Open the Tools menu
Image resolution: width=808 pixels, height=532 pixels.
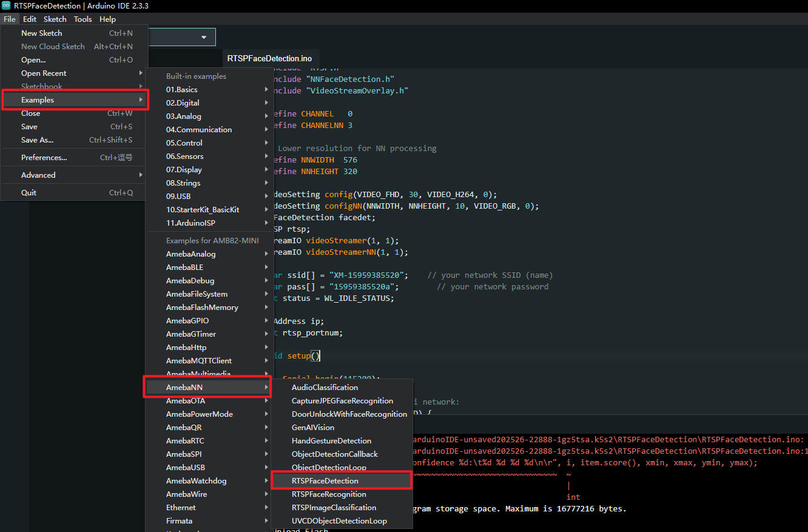click(83, 19)
